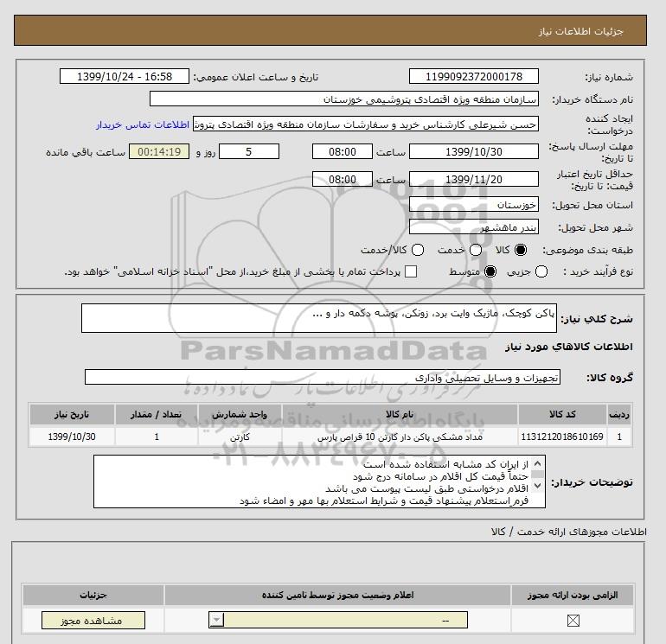The height and width of the screenshot is (644, 666).
Task: Click the announcement date field 1399/10/24 - 16:58
Action: point(125,77)
